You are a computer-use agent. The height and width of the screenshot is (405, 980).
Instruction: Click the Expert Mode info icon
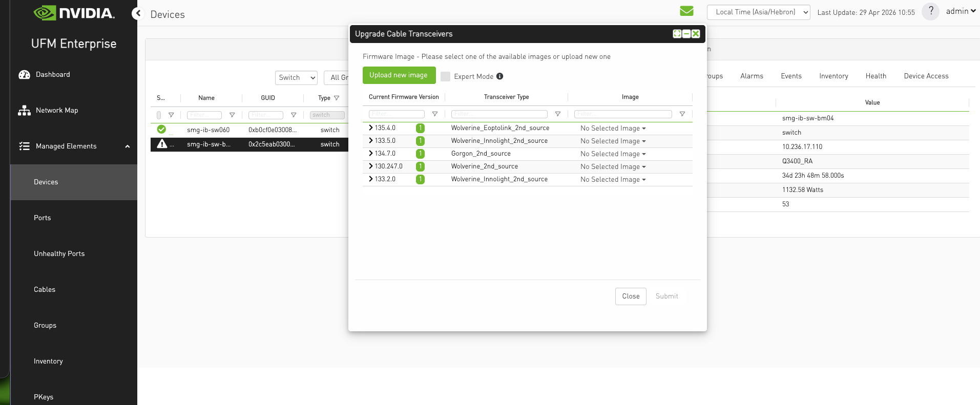coord(499,76)
